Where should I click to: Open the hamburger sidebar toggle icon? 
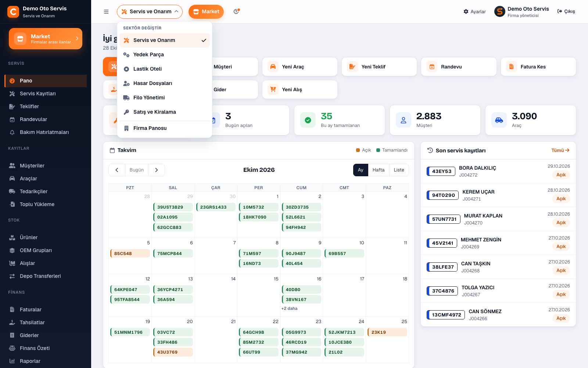pos(106,12)
